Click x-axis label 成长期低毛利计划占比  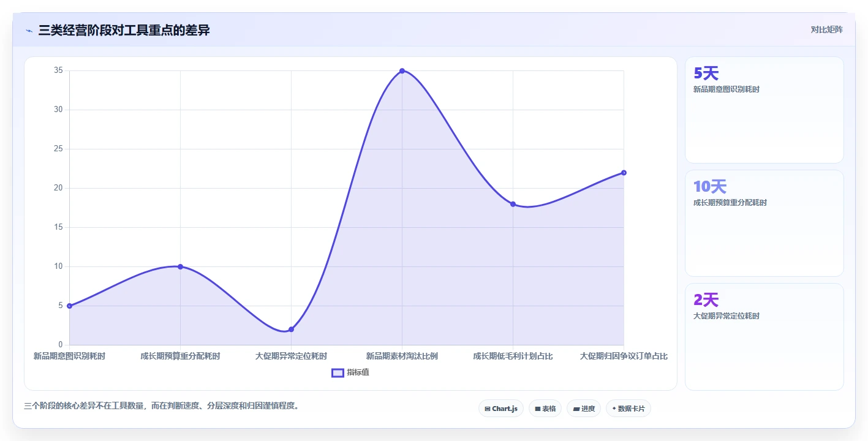tap(513, 356)
